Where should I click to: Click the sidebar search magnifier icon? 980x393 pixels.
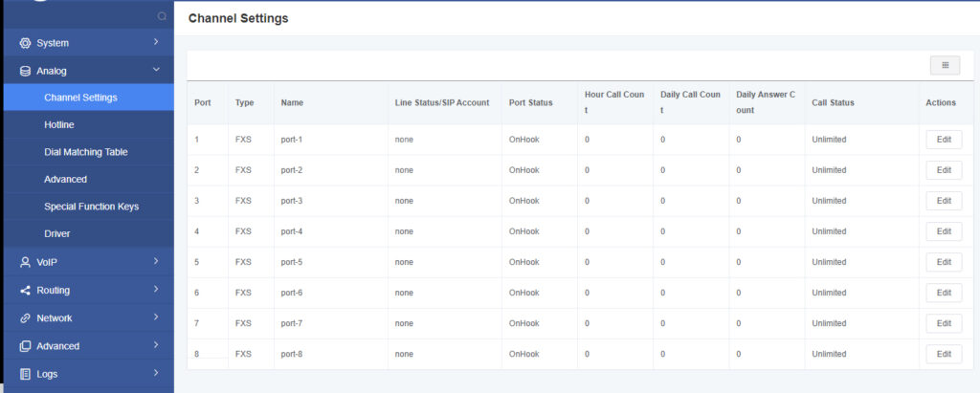tap(162, 16)
